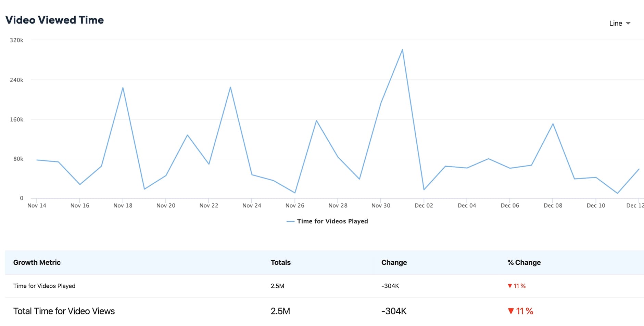Screen dimensions: 644x326
Task: Click the Dec 10 axis label
Action: pyautogui.click(x=596, y=206)
